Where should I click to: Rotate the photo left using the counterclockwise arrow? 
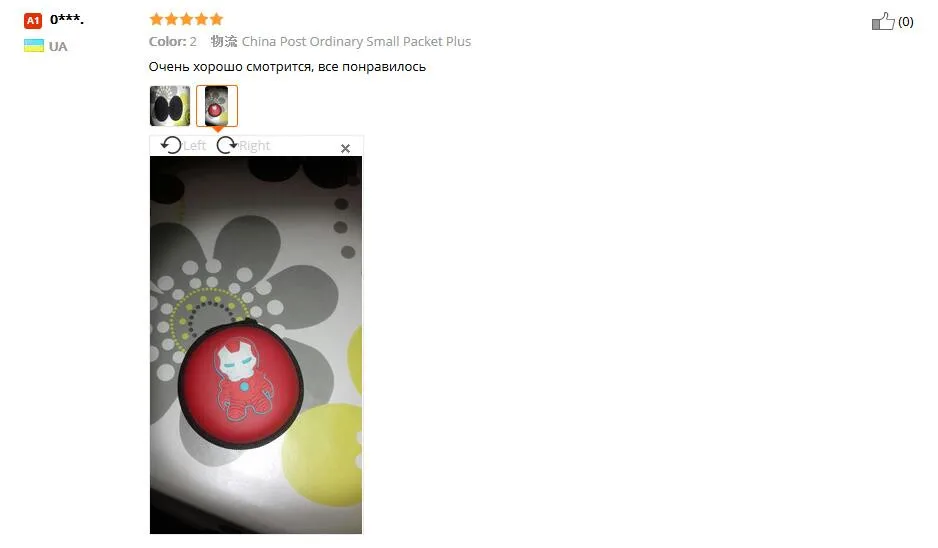tap(171, 145)
